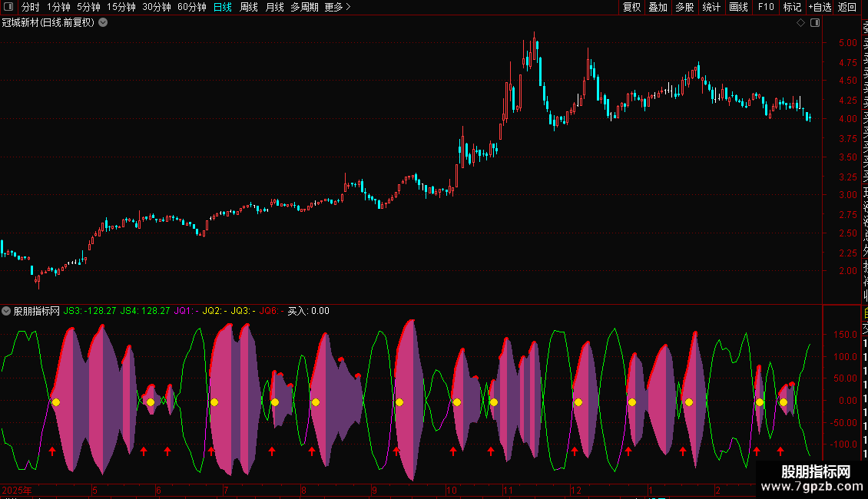Select 多周期 multi-period view
This screenshot has width=868, height=499.
[304, 7]
